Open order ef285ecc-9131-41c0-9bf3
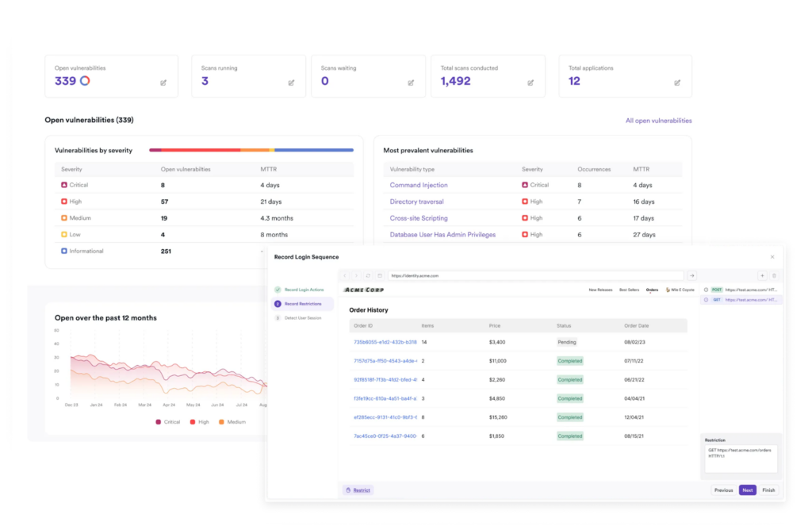The width and height of the screenshot is (812, 530). click(385, 417)
